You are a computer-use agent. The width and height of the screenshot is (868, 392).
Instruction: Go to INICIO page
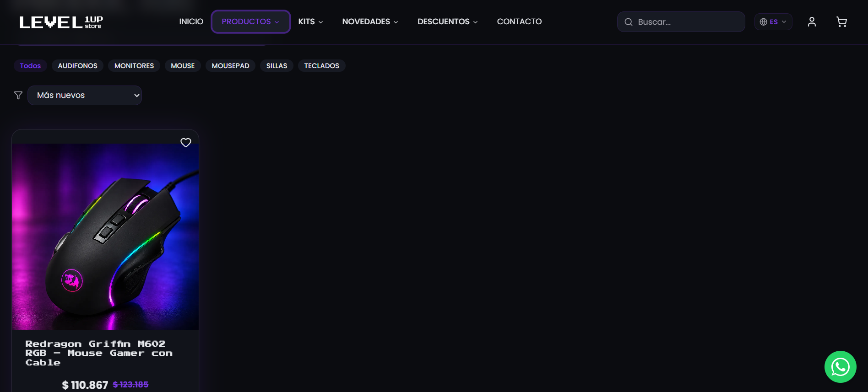(x=191, y=21)
